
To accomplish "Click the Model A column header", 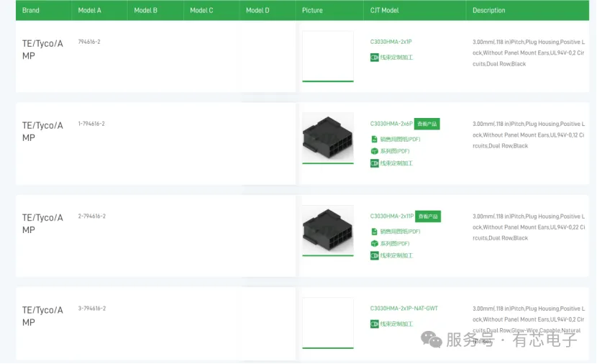I will coord(89,11).
